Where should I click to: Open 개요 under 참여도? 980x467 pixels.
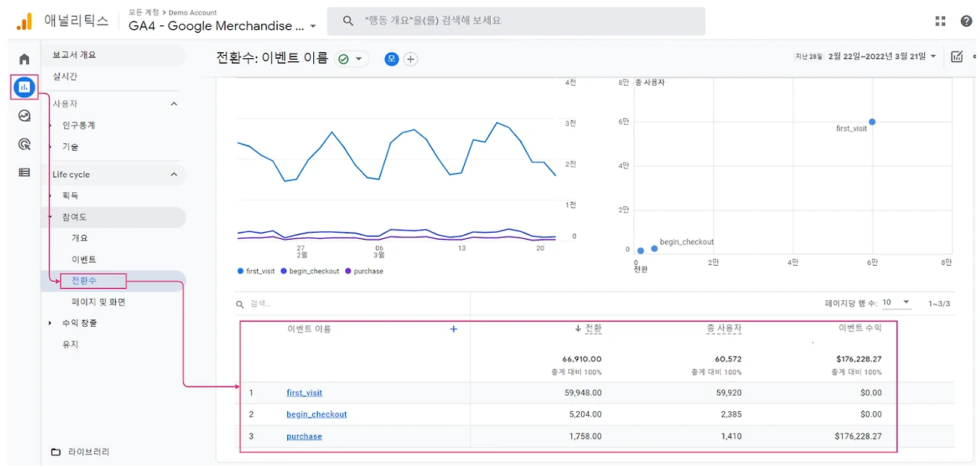[x=80, y=238]
